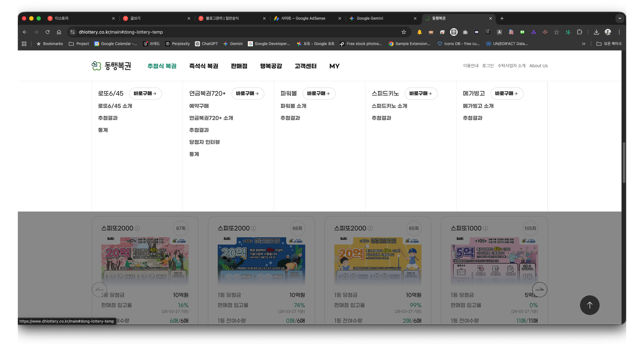Open the 연금복권720+ 소개 link

click(211, 118)
